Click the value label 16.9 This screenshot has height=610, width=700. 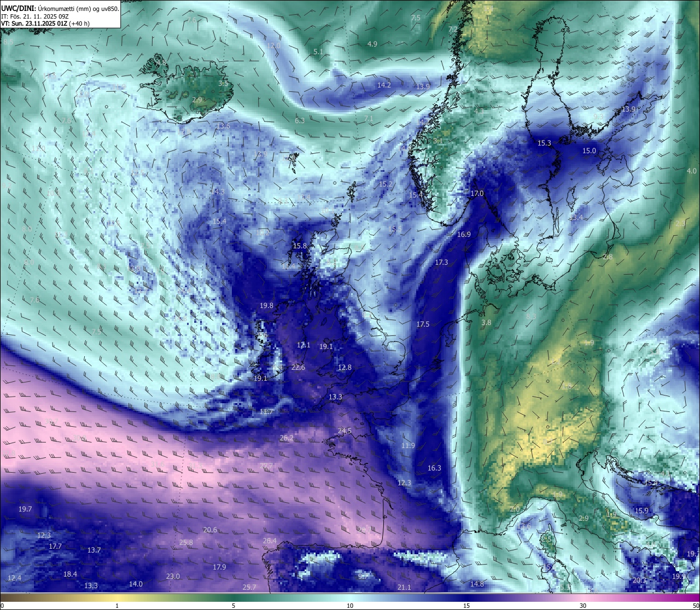pos(464,234)
